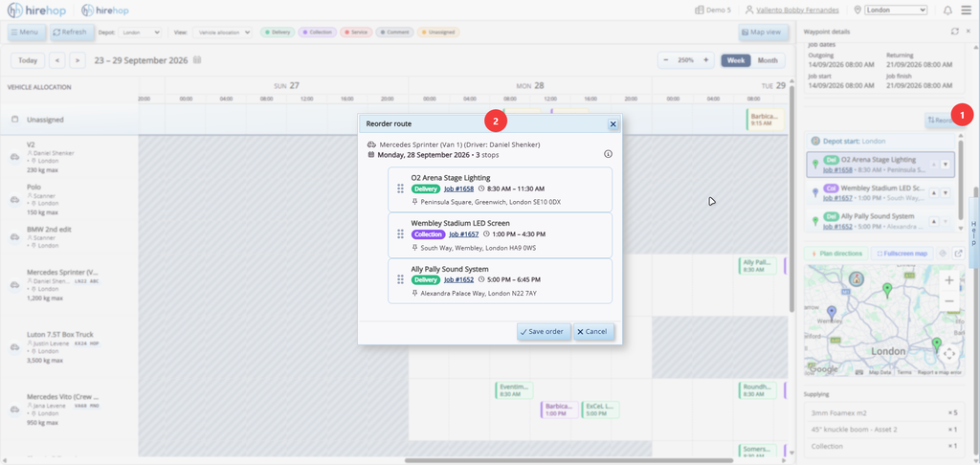The height and width of the screenshot is (465, 980).
Task: Open the View dropdown showing Vehicle allocation
Action: [x=222, y=33]
